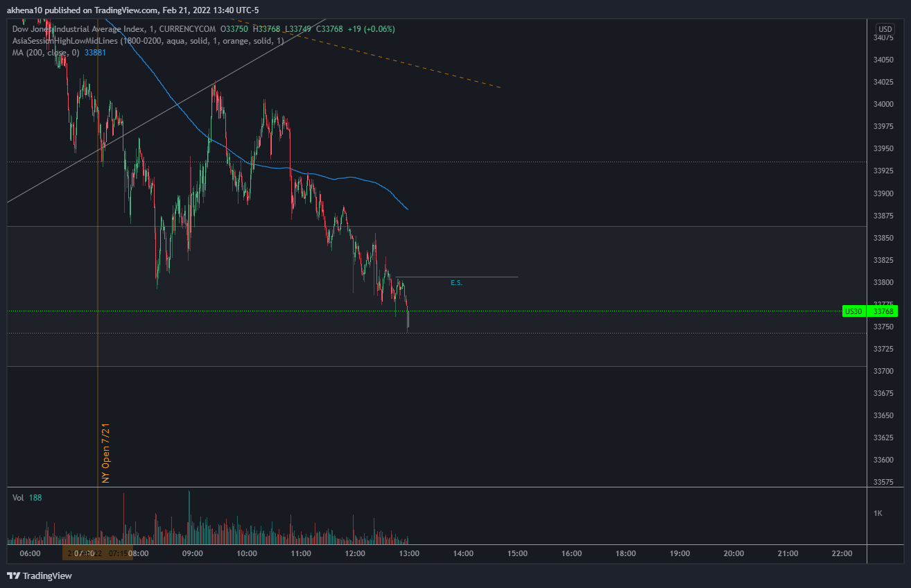The image size is (911, 588).
Task: Click the 33725 price axis label
Action: tap(883, 349)
